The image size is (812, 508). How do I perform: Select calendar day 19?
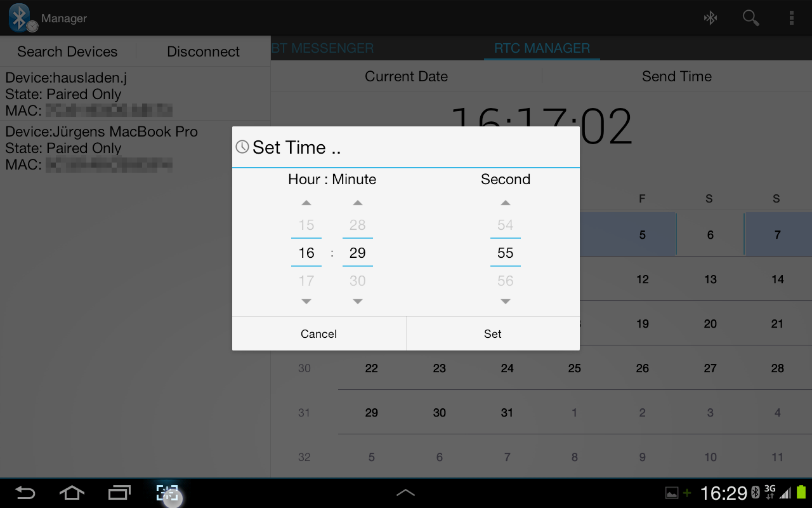tap(643, 324)
